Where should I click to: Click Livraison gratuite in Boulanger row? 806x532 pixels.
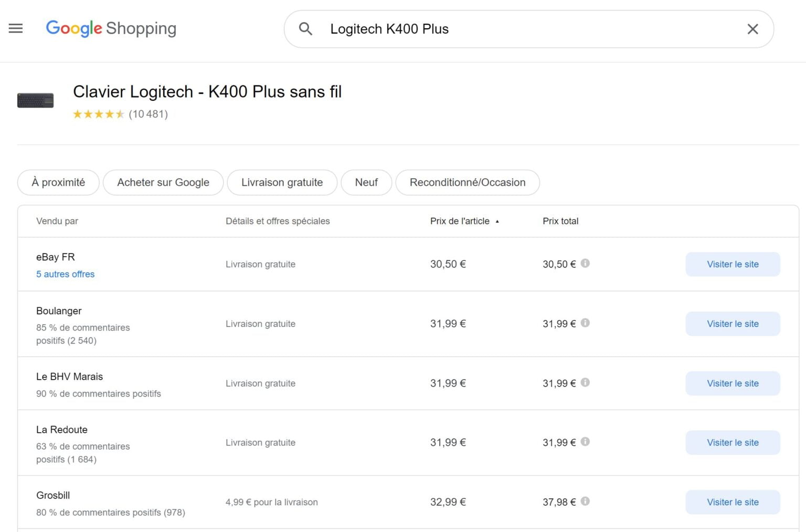tap(260, 324)
